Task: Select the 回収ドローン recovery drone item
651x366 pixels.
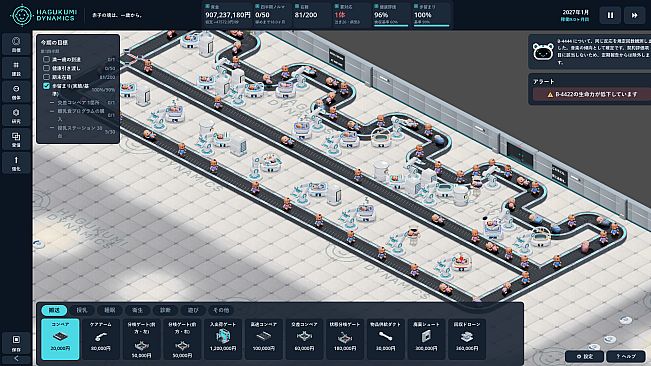Action: (467, 339)
